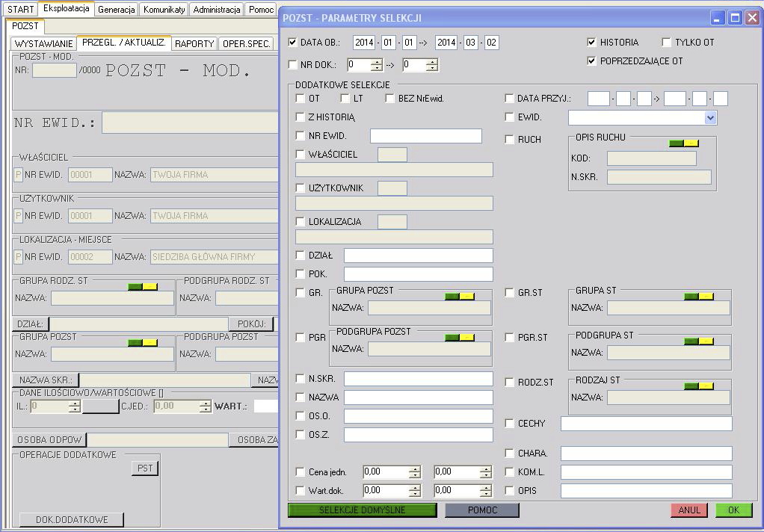Click the C.JED. price spinner in main window
This screenshot has width=764, height=532.
(x=205, y=406)
